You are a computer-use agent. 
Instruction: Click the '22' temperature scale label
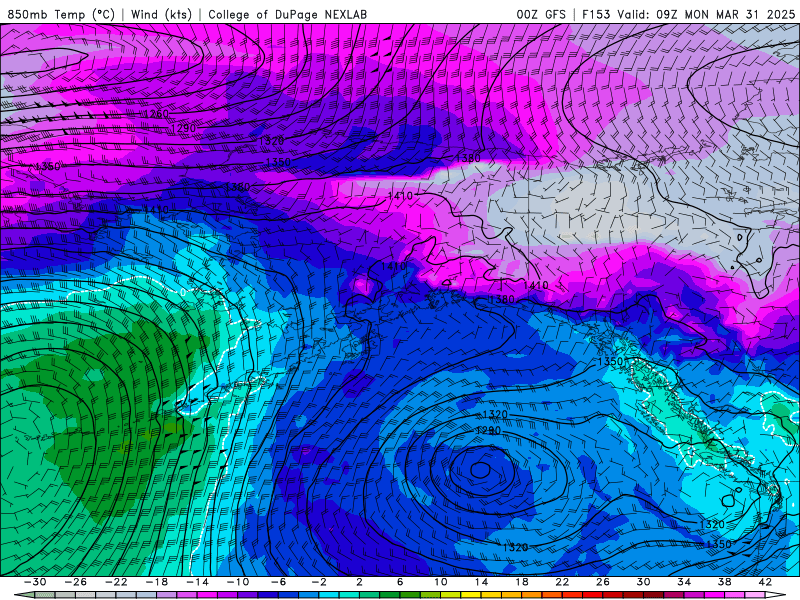coord(562,582)
